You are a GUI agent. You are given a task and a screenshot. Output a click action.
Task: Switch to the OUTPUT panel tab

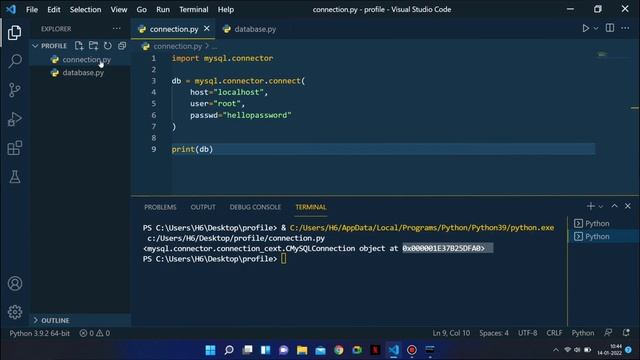203,207
